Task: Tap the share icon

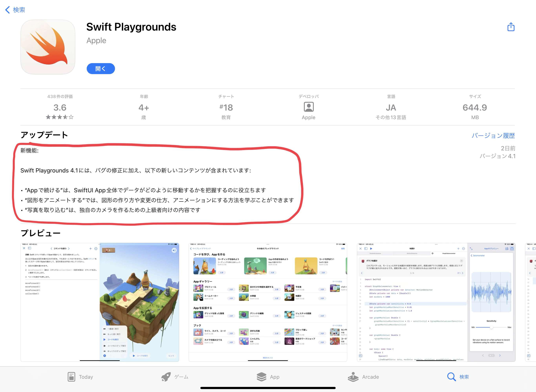Action: pyautogui.click(x=511, y=27)
